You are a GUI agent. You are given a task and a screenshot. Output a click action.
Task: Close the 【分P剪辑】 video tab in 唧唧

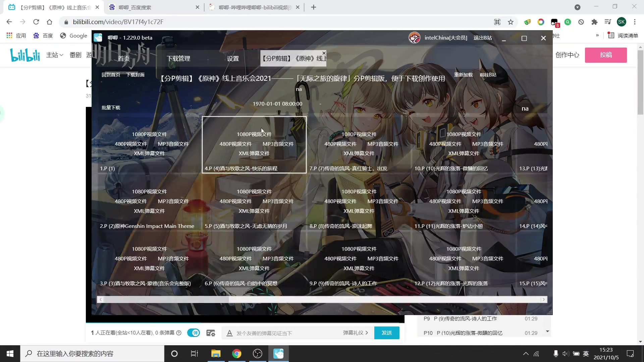click(324, 53)
